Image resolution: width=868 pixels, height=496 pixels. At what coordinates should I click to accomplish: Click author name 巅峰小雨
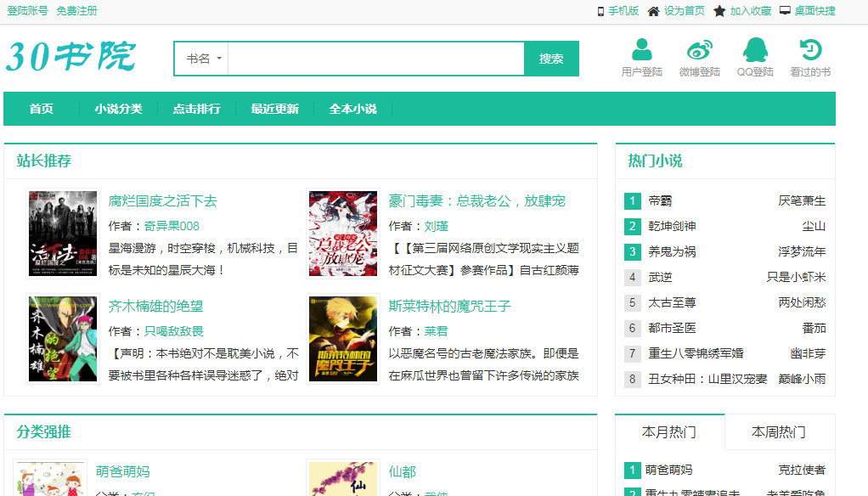point(802,379)
